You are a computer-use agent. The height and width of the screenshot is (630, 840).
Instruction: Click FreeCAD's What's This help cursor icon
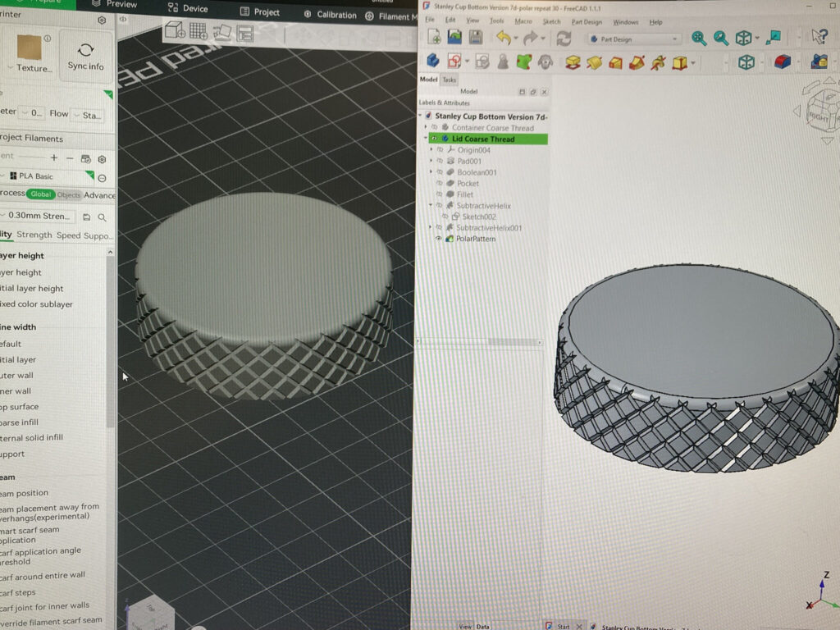819,37
